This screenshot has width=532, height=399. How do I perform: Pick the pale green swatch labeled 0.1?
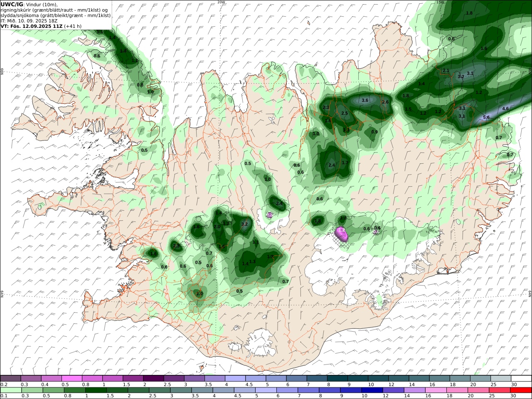(x=11, y=390)
